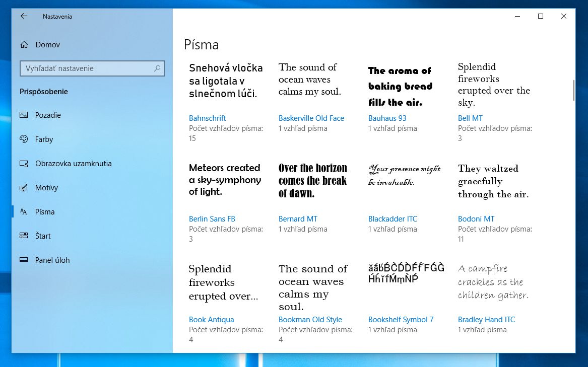Screen dimensions: 588x367
Task: Click the Farby palette icon
Action: point(24,139)
